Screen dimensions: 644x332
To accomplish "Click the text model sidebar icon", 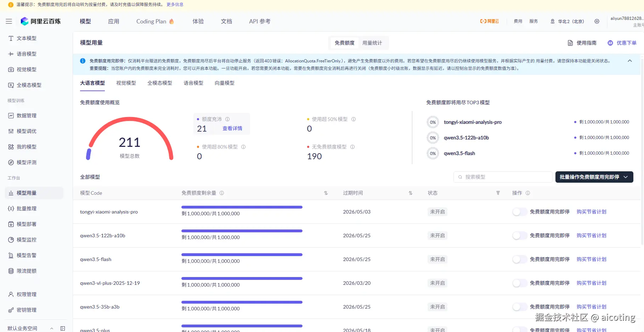I will click(11, 38).
